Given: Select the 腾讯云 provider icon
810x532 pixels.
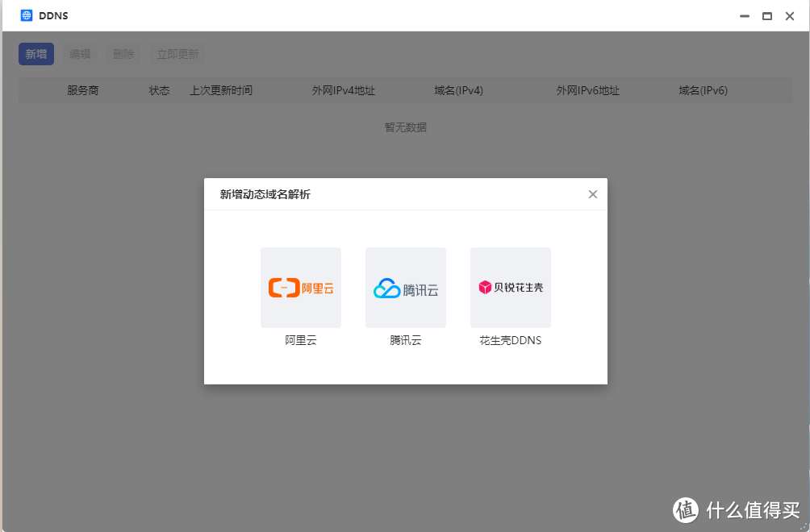Looking at the screenshot, I should [405, 287].
